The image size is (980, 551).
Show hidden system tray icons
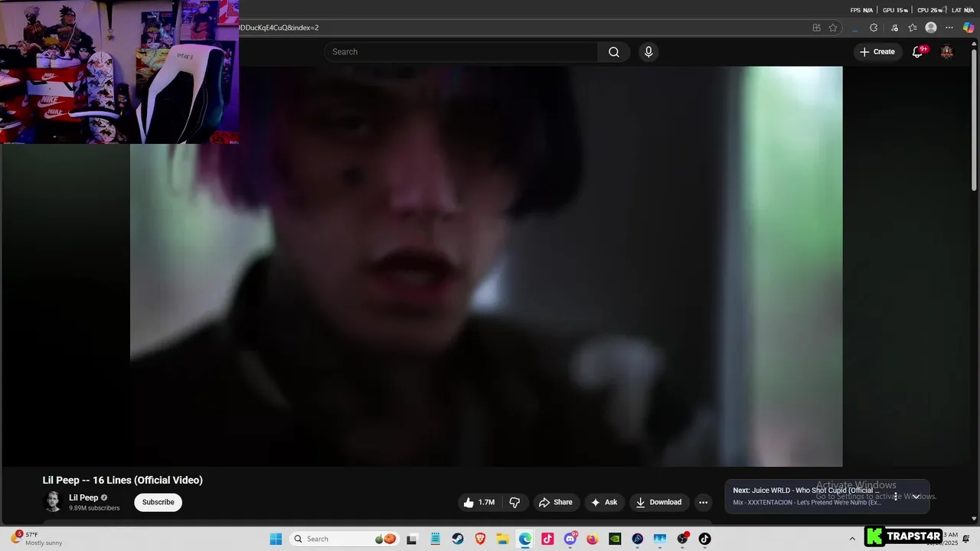point(852,539)
